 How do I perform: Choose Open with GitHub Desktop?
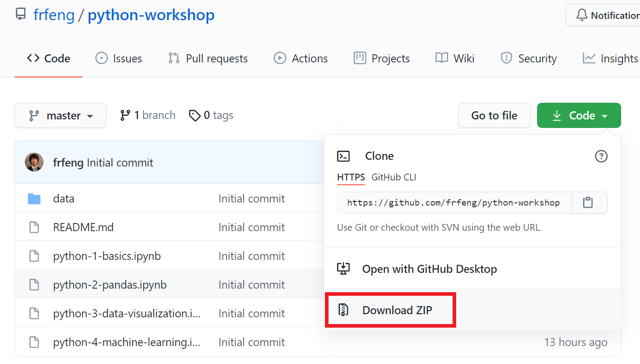tap(472, 269)
